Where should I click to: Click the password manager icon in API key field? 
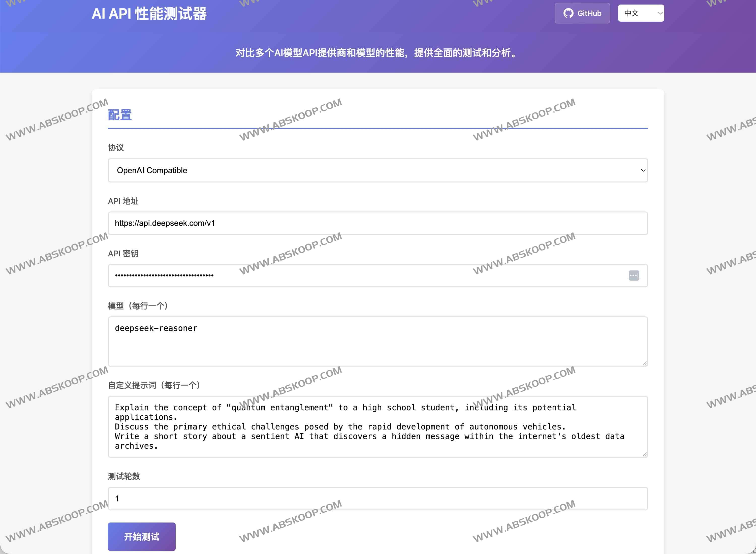pos(634,276)
